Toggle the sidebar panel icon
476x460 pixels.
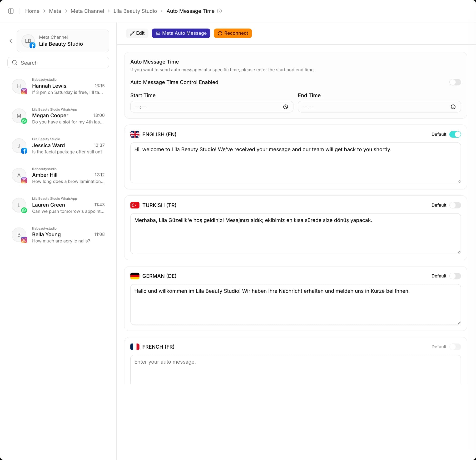11,11
